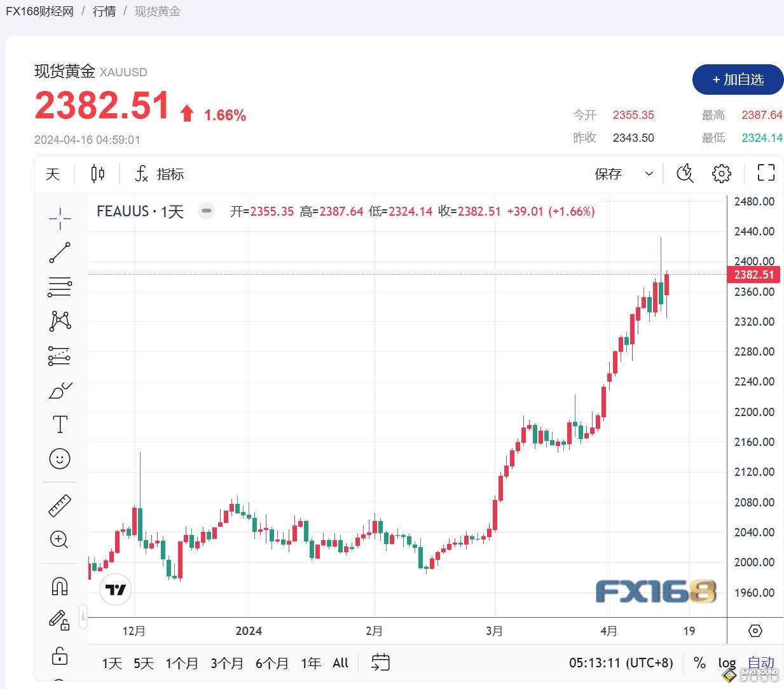Image resolution: width=784 pixels, height=689 pixels.
Task: Open the XABCD pattern tool
Action: point(59,321)
